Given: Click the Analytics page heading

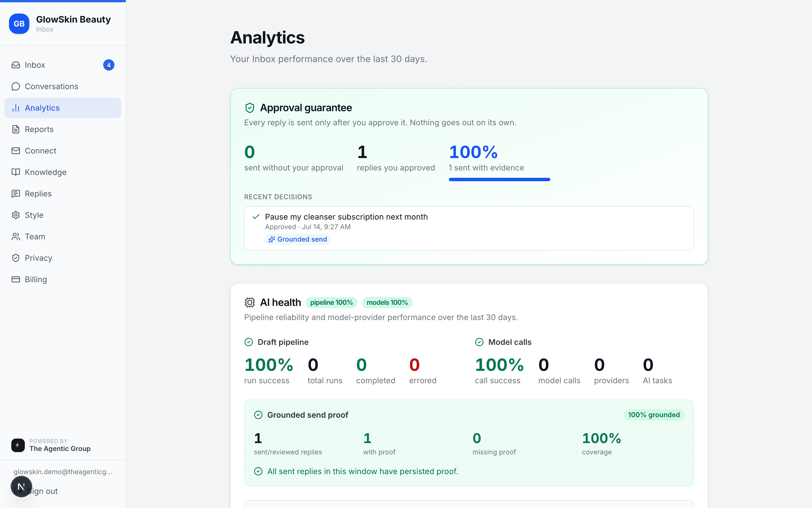Looking at the screenshot, I should click(267, 37).
